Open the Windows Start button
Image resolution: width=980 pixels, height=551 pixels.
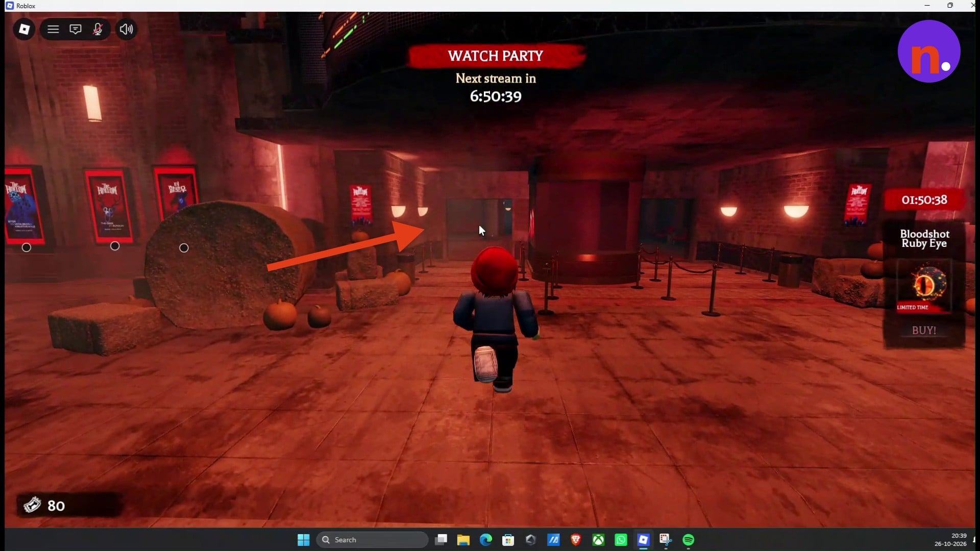point(303,540)
